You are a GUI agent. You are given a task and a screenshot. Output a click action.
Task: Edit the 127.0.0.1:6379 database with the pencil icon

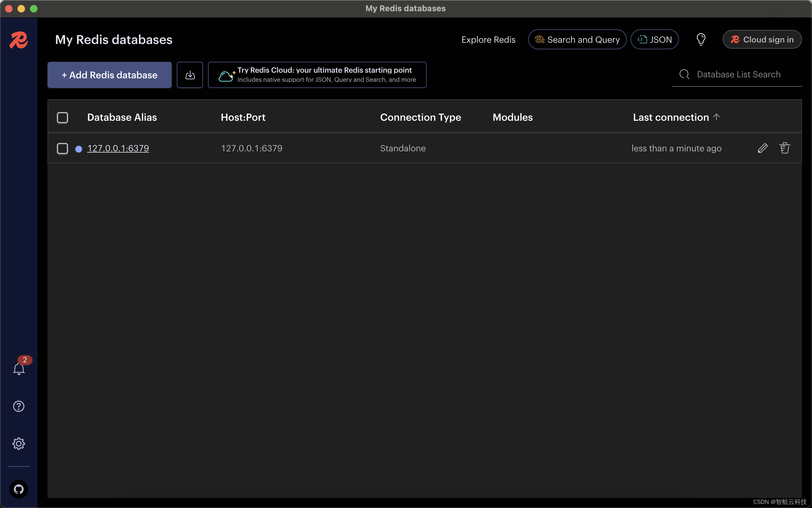(763, 148)
